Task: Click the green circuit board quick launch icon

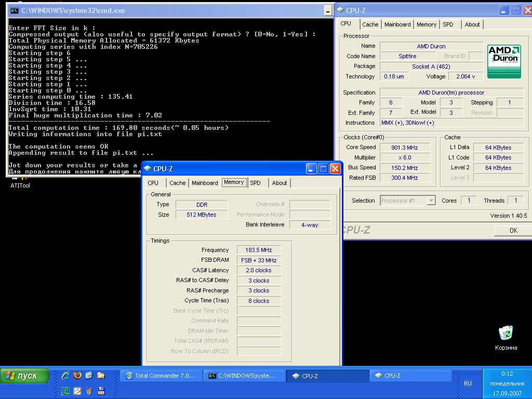Action: [65, 391]
